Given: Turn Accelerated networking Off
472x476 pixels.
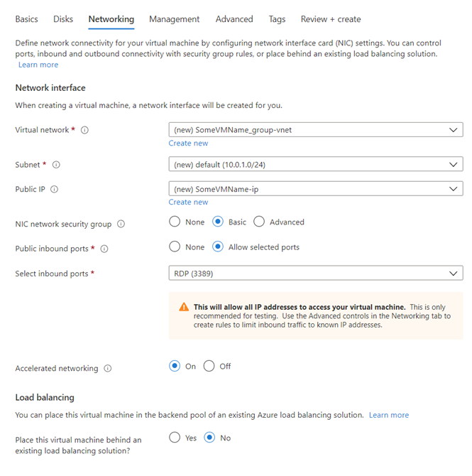Looking at the screenshot, I should [209, 366].
